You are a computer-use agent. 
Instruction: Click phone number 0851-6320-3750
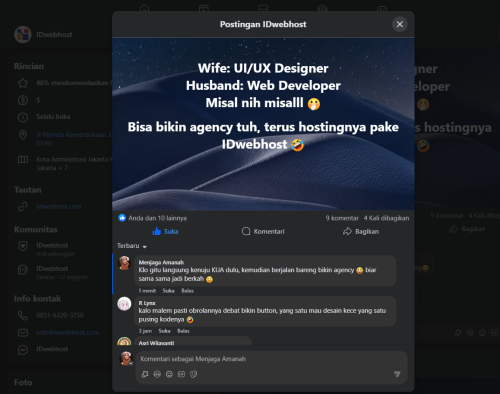(x=60, y=315)
